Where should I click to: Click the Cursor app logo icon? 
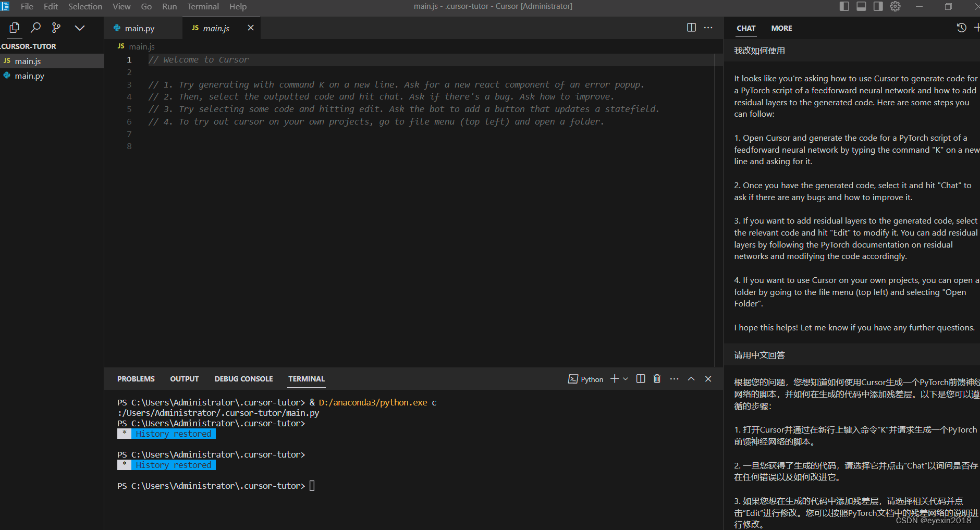(x=5, y=6)
